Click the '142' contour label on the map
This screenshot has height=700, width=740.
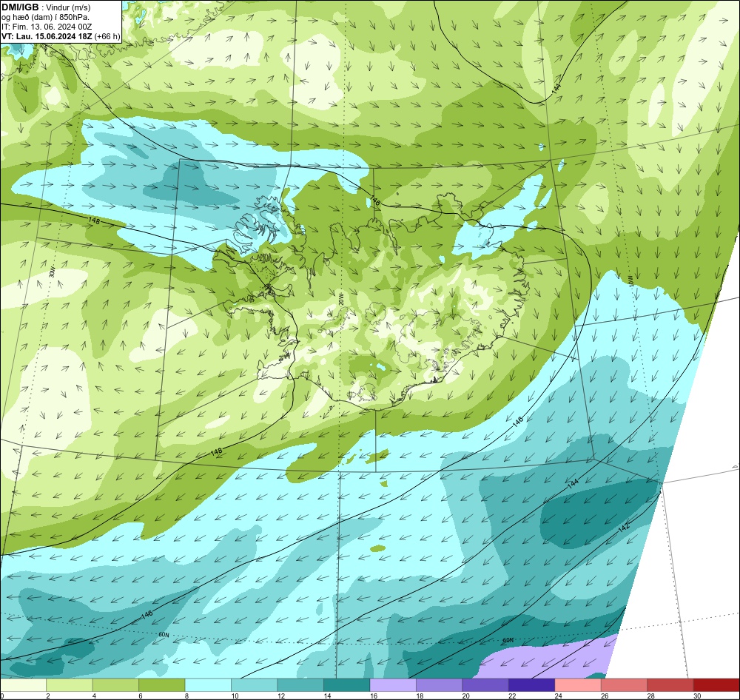coord(624,528)
